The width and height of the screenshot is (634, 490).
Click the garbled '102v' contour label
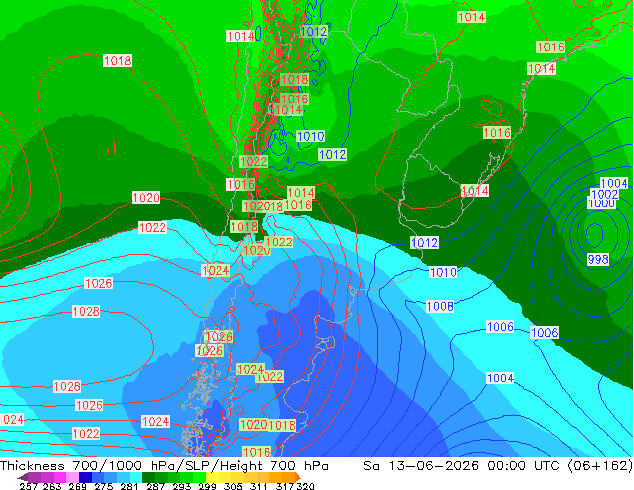coord(256,251)
